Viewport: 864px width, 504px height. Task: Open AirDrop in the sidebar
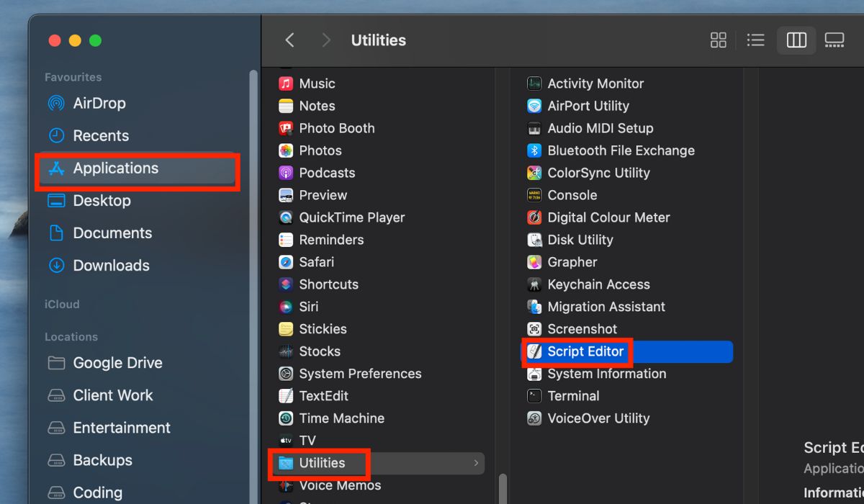[x=86, y=103]
